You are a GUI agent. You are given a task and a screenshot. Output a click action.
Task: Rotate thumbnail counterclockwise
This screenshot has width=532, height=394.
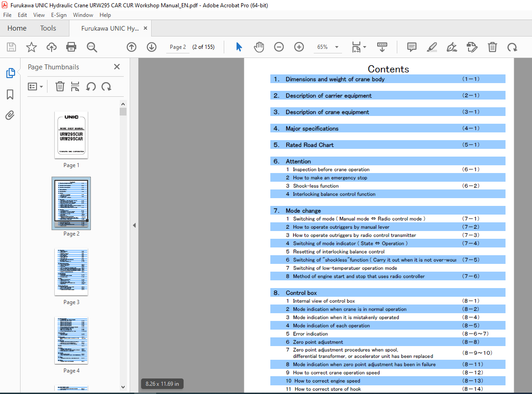[90, 86]
